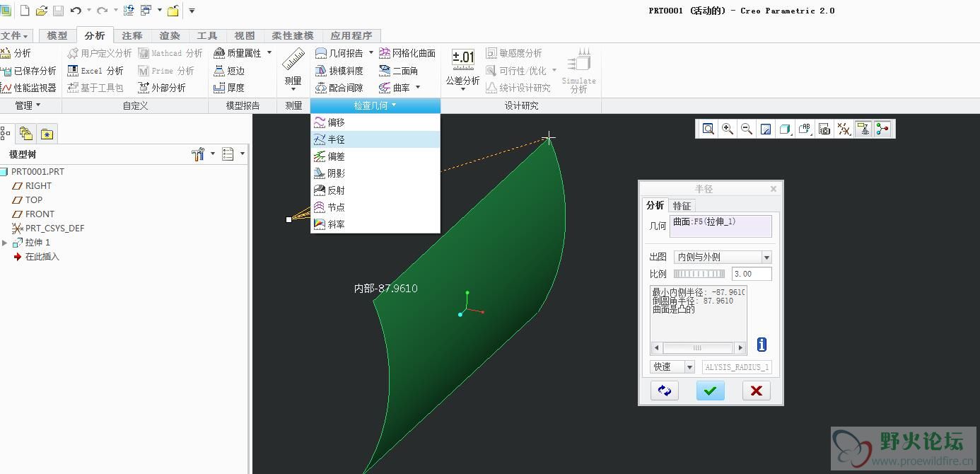Select 半径 in 检查几何 menu
The width and height of the screenshot is (980, 474).
point(375,139)
